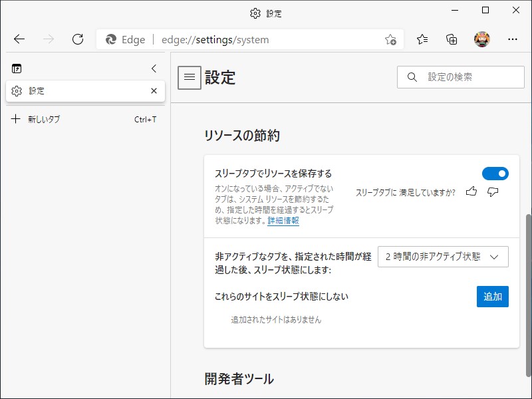This screenshot has width=532, height=399.
Task: Give thumbs down feedback on sleeping tabs
Action: [491, 192]
